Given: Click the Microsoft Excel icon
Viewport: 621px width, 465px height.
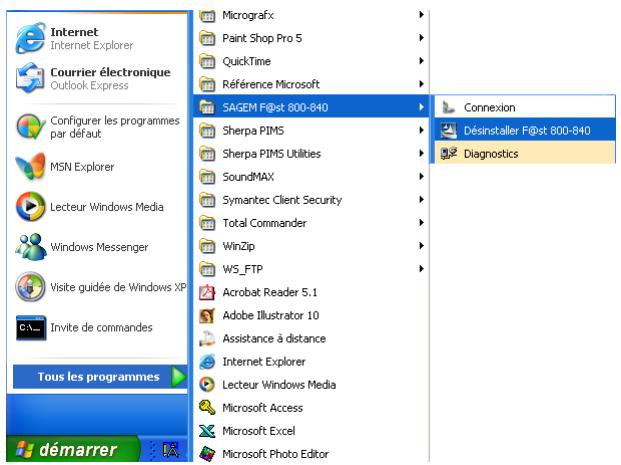Looking at the screenshot, I should click(x=207, y=431).
